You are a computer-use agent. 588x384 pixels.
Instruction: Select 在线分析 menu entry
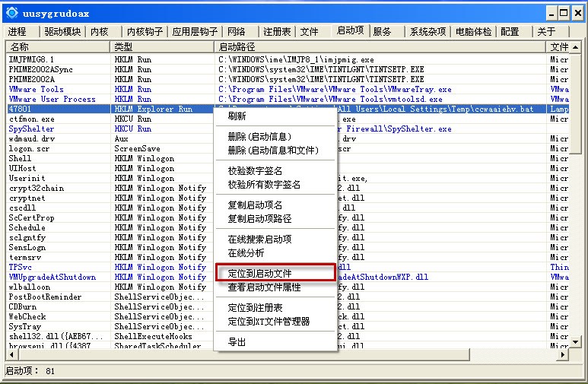pyautogui.click(x=275, y=252)
